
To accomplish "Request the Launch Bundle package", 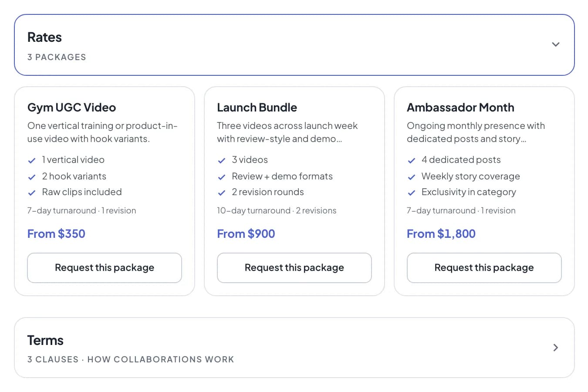I will point(294,268).
